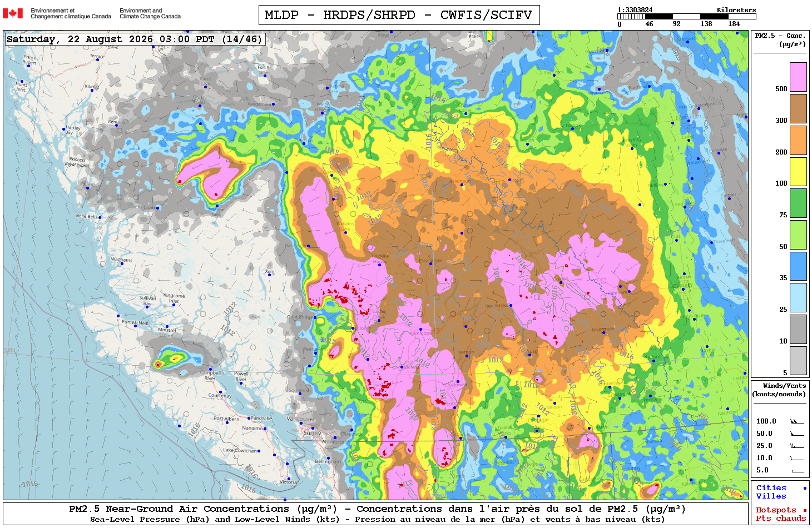Click the blue 35 to 50 legend swatch
This screenshot has height=528, width=812.
(798, 266)
